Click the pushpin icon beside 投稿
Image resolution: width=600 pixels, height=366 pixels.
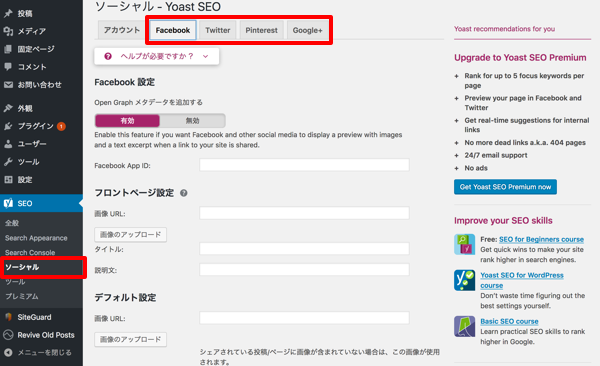pos(8,13)
